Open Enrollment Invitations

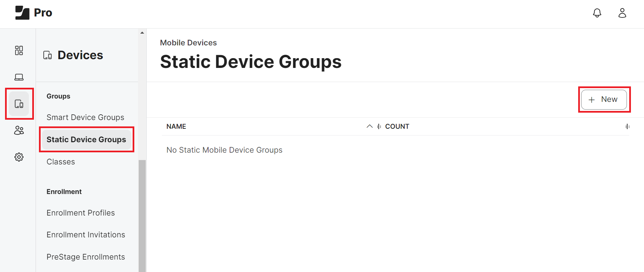coord(86,235)
